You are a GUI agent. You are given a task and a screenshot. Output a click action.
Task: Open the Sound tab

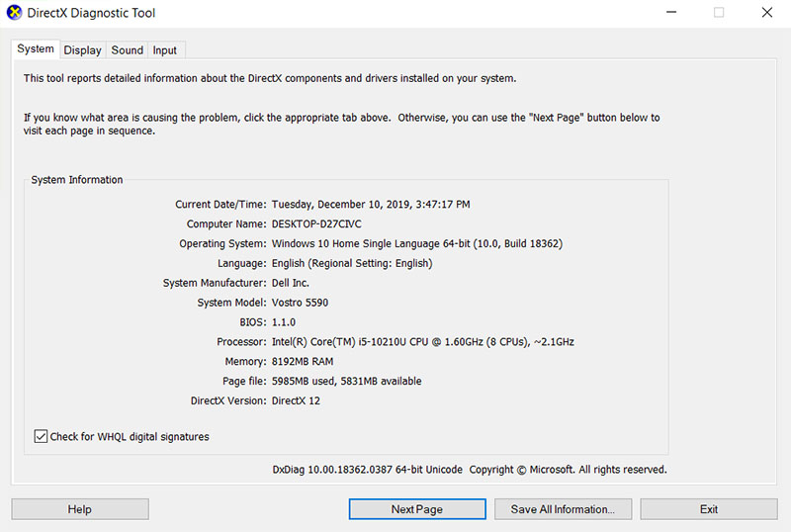[x=127, y=50]
